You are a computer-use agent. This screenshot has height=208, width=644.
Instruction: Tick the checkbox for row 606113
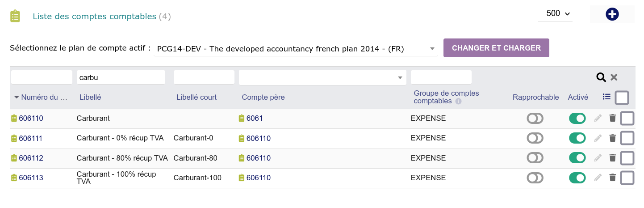point(627,178)
